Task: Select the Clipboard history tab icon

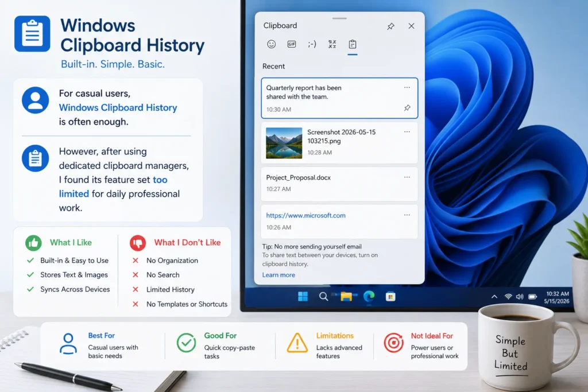Action: [352, 44]
